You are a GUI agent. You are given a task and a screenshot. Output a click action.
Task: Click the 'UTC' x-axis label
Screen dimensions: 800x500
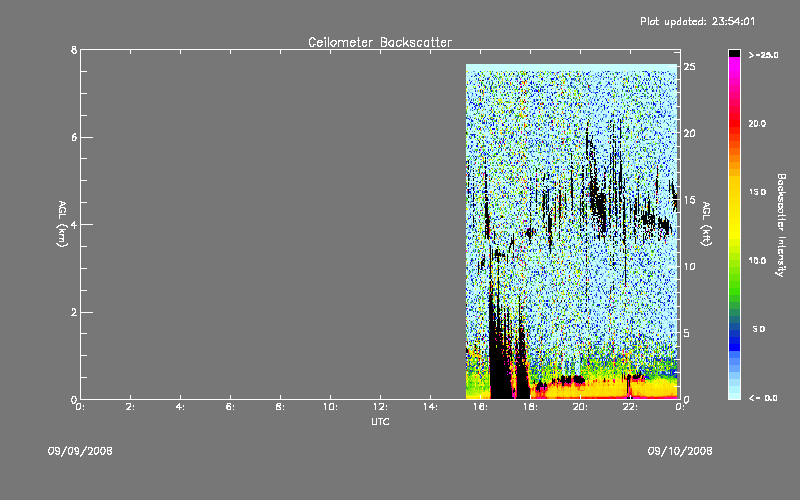pos(380,421)
